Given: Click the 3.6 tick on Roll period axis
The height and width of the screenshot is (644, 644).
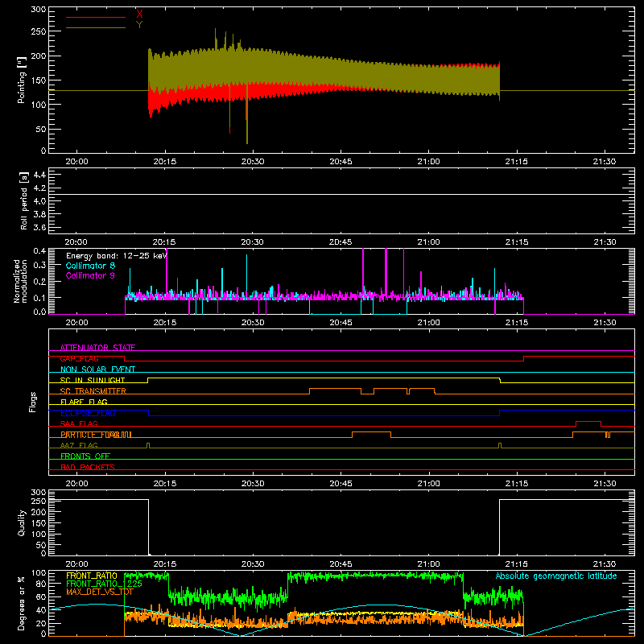Looking at the screenshot, I should 39,228.
